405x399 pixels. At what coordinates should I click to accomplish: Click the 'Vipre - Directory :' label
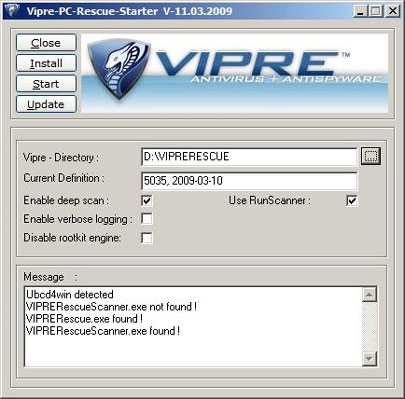tap(61, 157)
